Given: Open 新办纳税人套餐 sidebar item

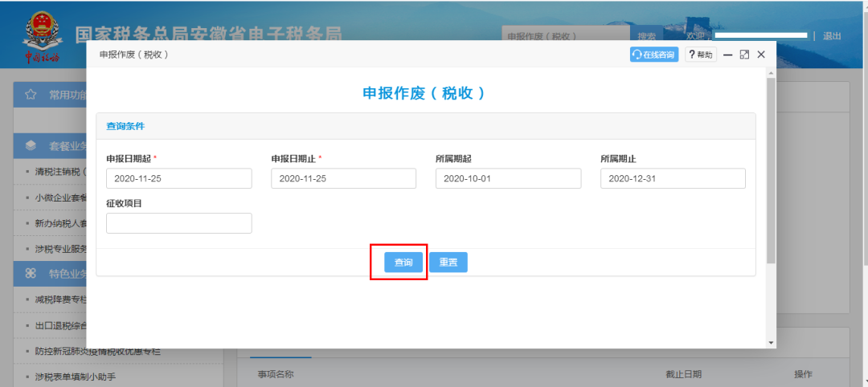Looking at the screenshot, I should click(x=61, y=222).
